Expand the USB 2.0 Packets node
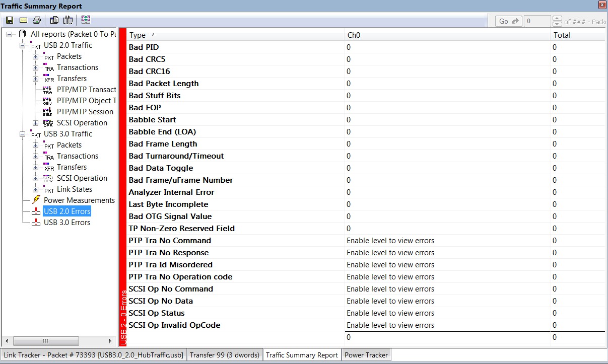 click(x=35, y=56)
